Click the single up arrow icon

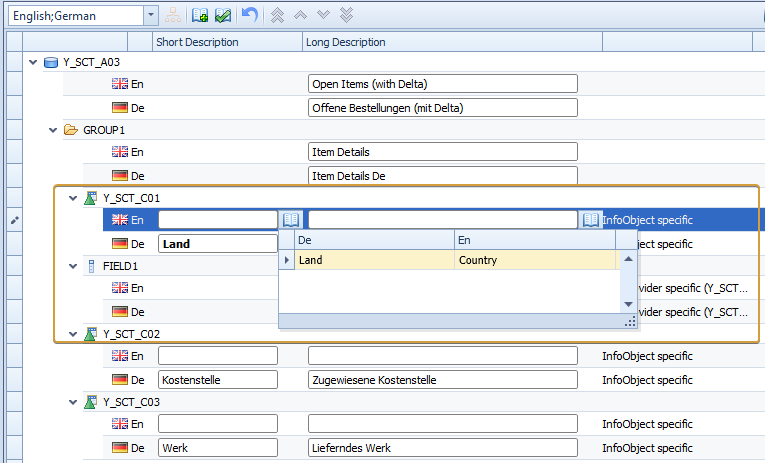(x=300, y=16)
